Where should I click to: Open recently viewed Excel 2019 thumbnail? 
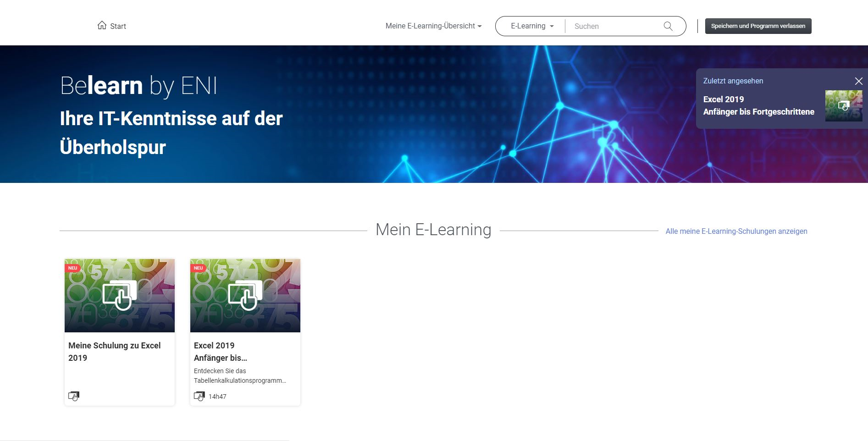843,106
